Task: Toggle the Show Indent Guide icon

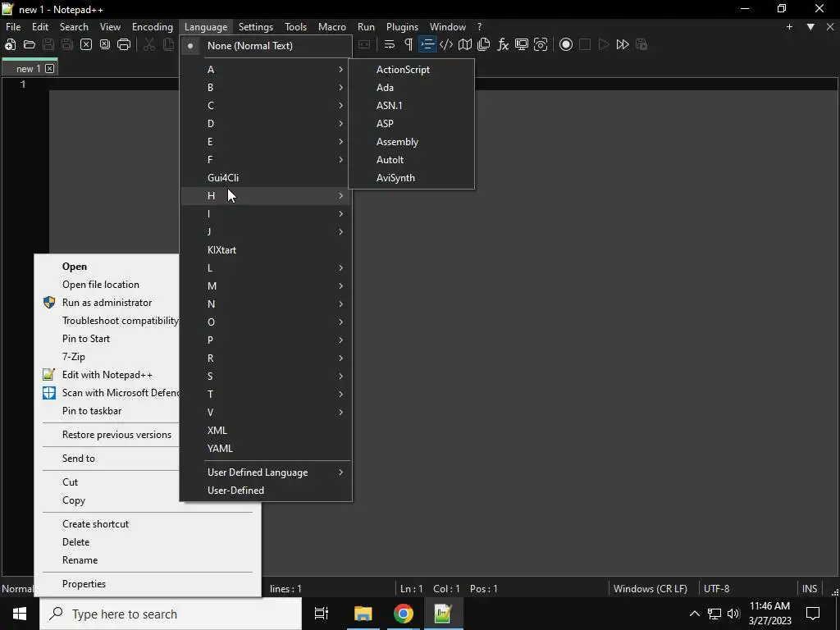Action: click(427, 44)
